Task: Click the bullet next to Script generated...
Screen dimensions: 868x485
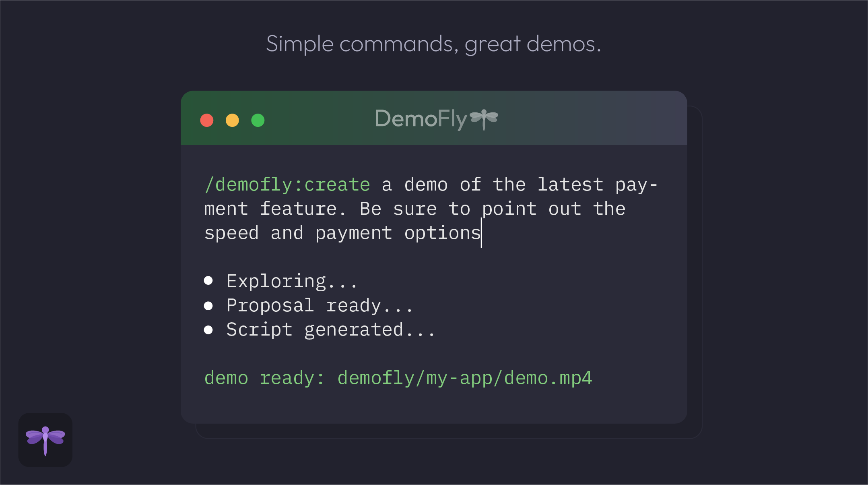Action: coord(209,330)
